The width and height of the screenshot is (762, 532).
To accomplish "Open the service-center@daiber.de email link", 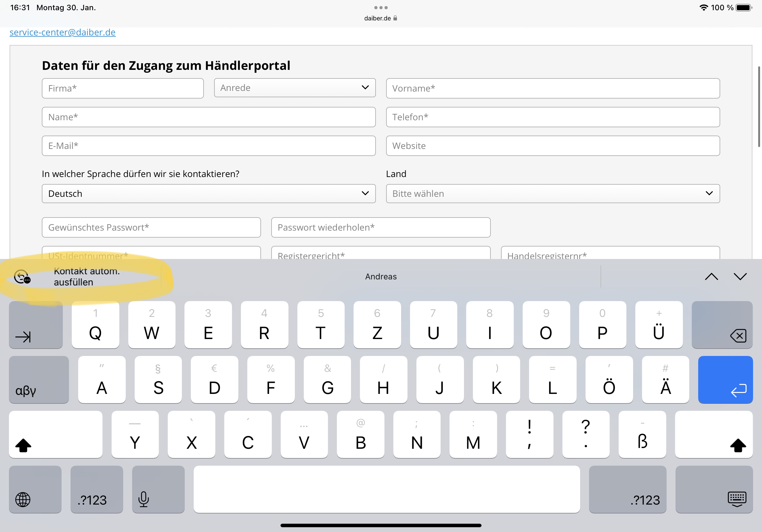I will (63, 32).
